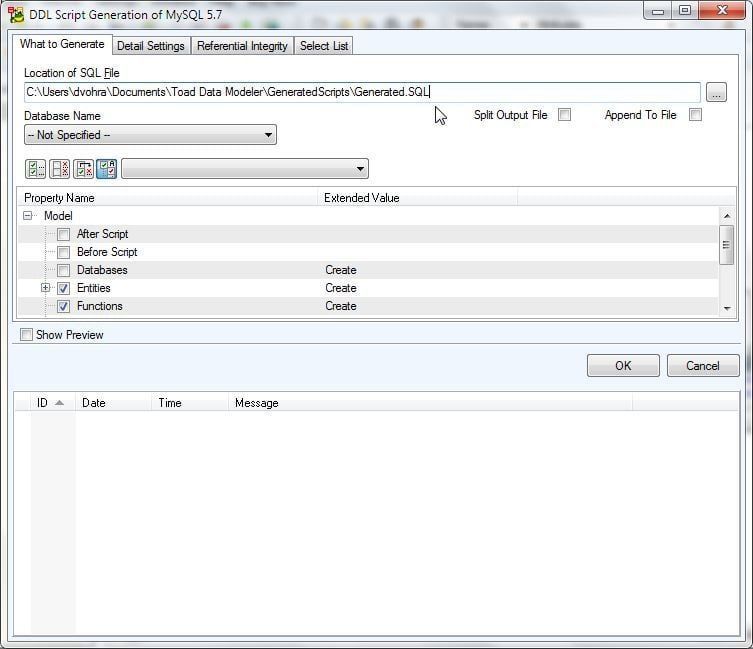Enable the Append To File checkbox
Screen dimensions: 753x649
(x=695, y=115)
